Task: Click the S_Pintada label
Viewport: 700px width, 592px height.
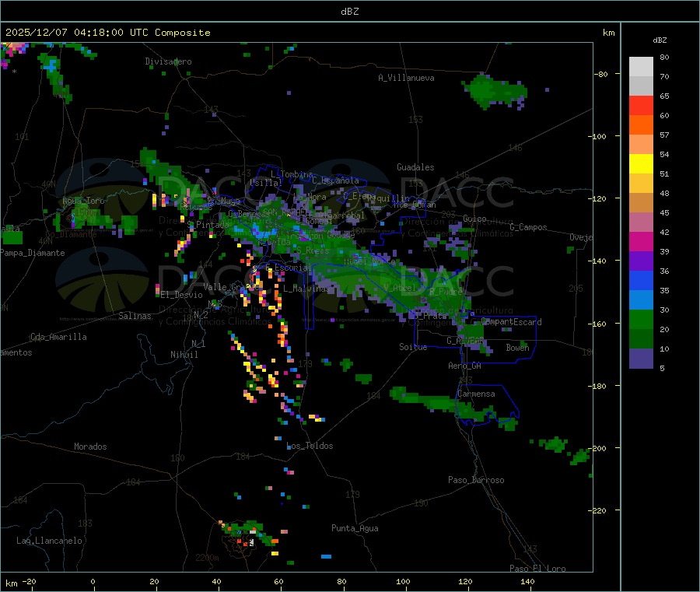Action: pyautogui.click(x=208, y=225)
